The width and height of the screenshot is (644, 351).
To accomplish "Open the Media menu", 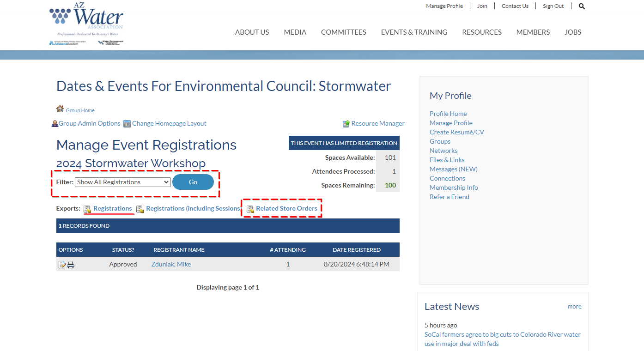I will (295, 32).
